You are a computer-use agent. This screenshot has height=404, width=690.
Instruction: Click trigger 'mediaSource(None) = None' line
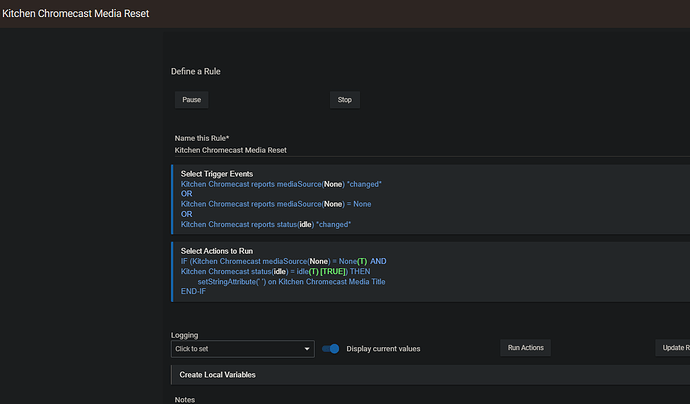point(276,204)
